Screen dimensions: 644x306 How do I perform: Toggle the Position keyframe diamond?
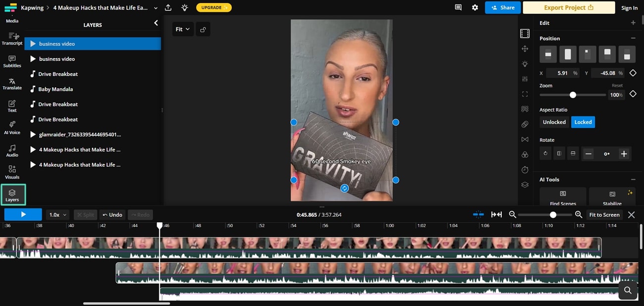tap(633, 73)
